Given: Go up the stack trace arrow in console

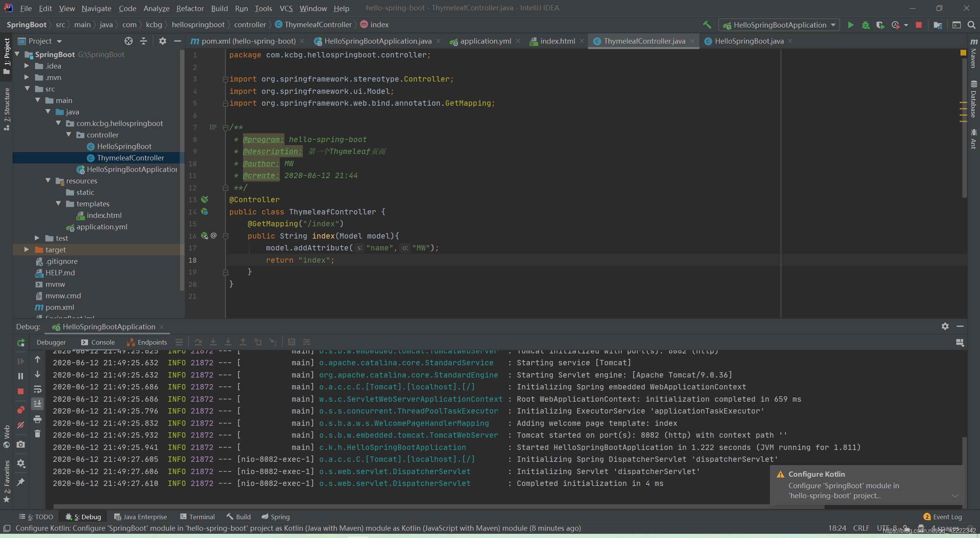Looking at the screenshot, I should click(x=38, y=359).
